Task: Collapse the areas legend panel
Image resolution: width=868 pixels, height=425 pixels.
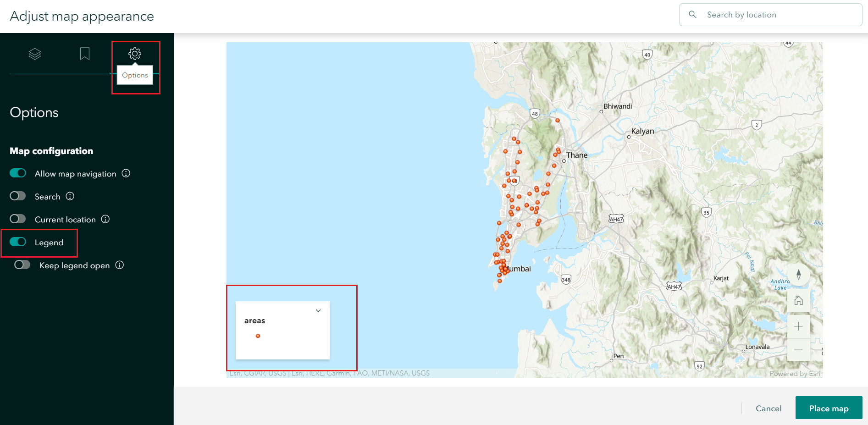Action: pos(318,310)
